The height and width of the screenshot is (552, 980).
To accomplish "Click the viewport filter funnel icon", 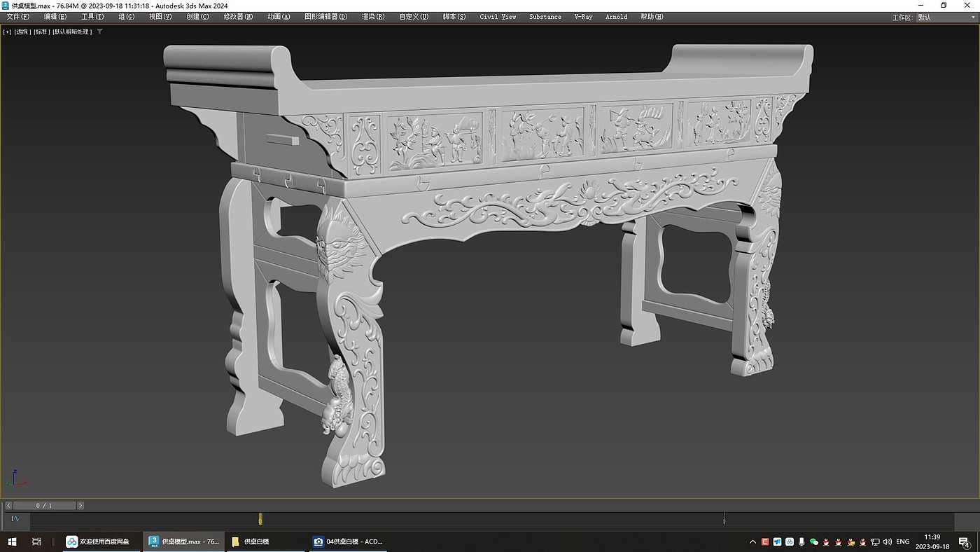I will 99,32.
